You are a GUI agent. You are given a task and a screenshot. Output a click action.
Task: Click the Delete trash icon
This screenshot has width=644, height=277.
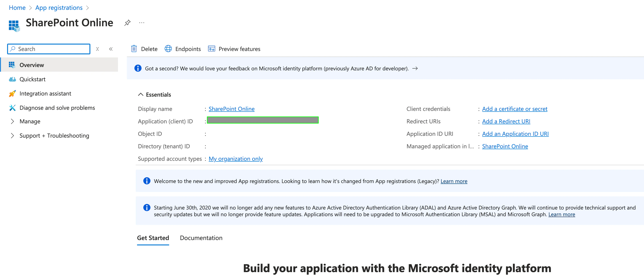(134, 49)
